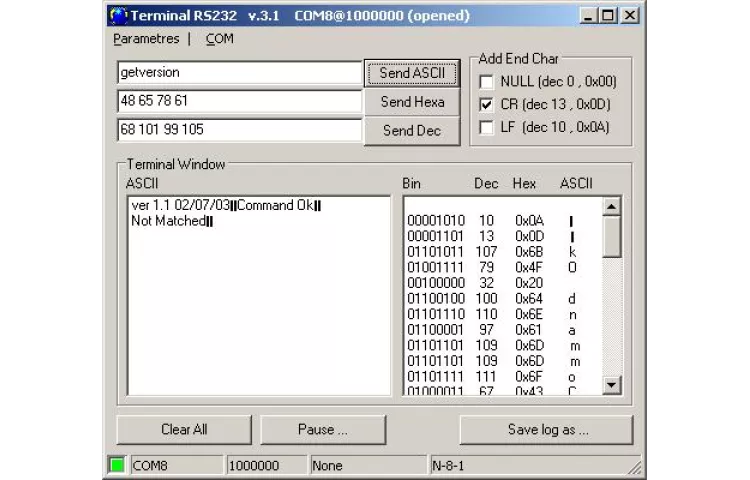Click the getversion ASCII input field

tap(238, 73)
